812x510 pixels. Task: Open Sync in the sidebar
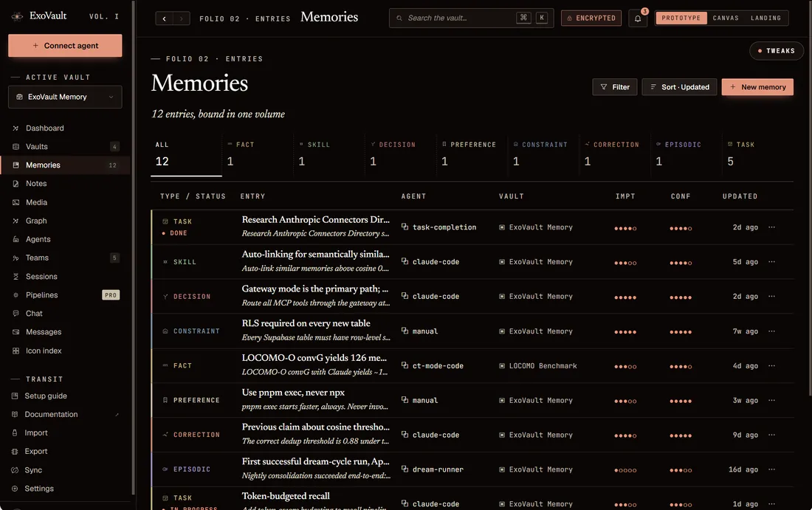pos(65,470)
